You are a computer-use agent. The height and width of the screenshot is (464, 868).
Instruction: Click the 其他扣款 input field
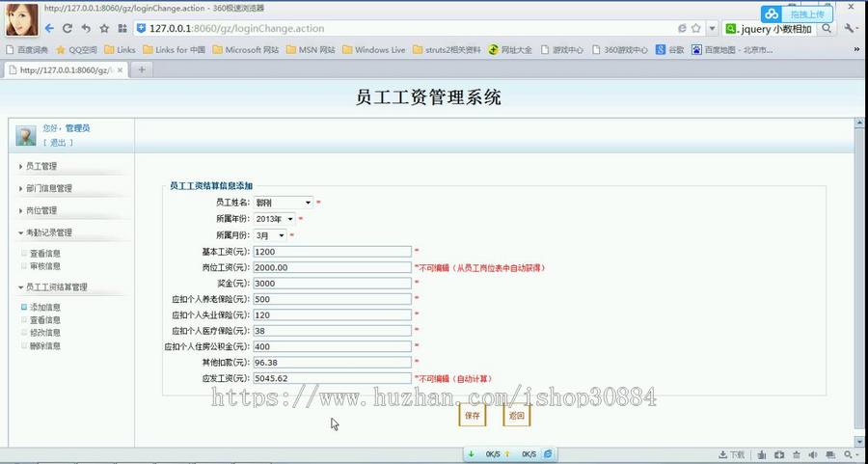[x=332, y=362]
